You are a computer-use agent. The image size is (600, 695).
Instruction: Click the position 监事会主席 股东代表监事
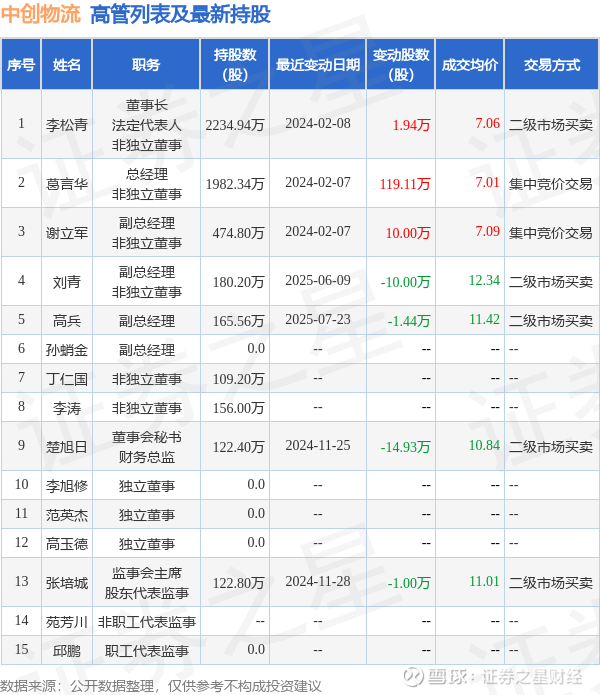(x=146, y=583)
